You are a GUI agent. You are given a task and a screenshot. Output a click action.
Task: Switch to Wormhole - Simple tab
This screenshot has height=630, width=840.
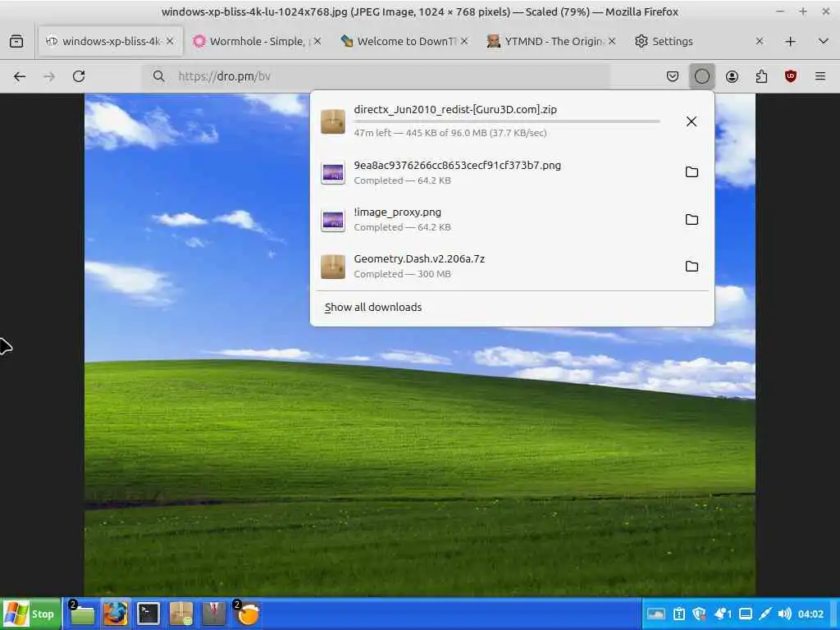point(257,41)
